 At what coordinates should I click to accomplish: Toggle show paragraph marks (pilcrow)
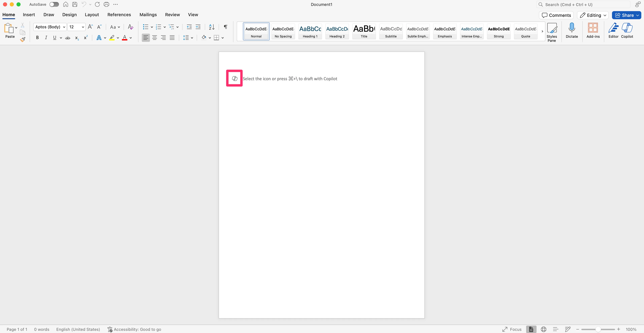(226, 27)
